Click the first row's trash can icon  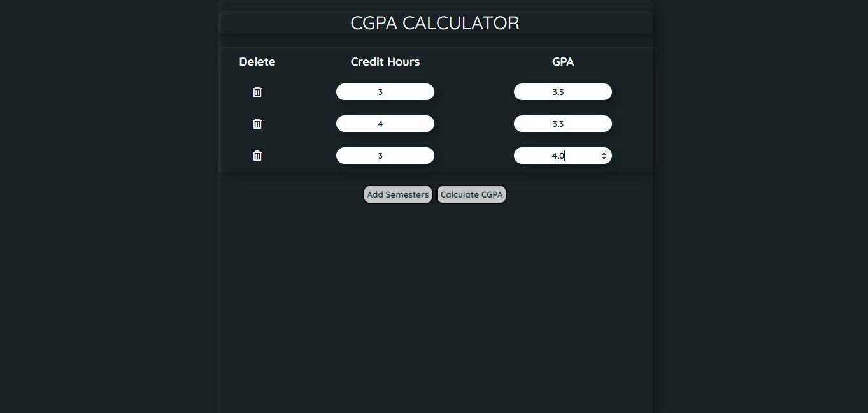click(x=257, y=92)
